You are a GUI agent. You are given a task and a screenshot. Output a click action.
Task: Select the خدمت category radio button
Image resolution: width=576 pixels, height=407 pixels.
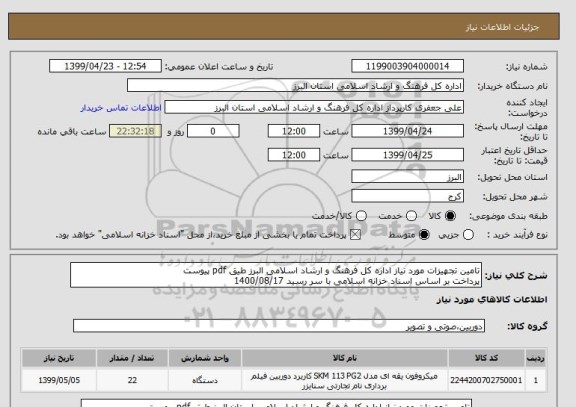point(411,216)
